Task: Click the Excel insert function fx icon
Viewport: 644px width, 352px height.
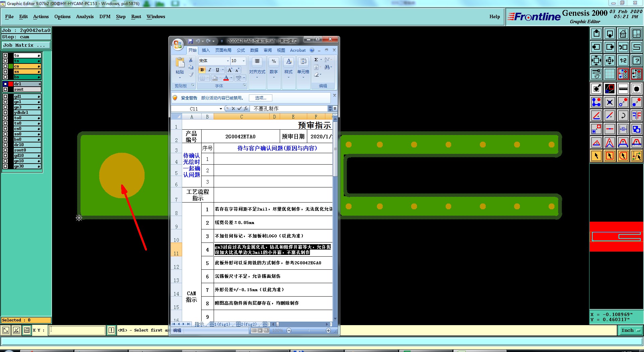Action: 246,108
